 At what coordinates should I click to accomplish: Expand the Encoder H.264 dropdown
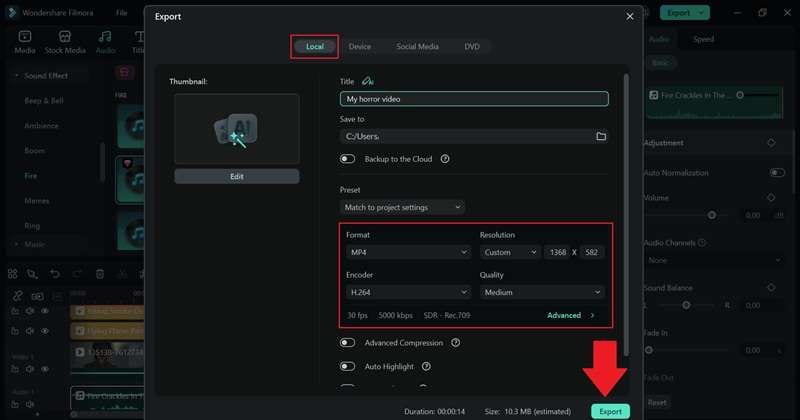click(x=408, y=292)
